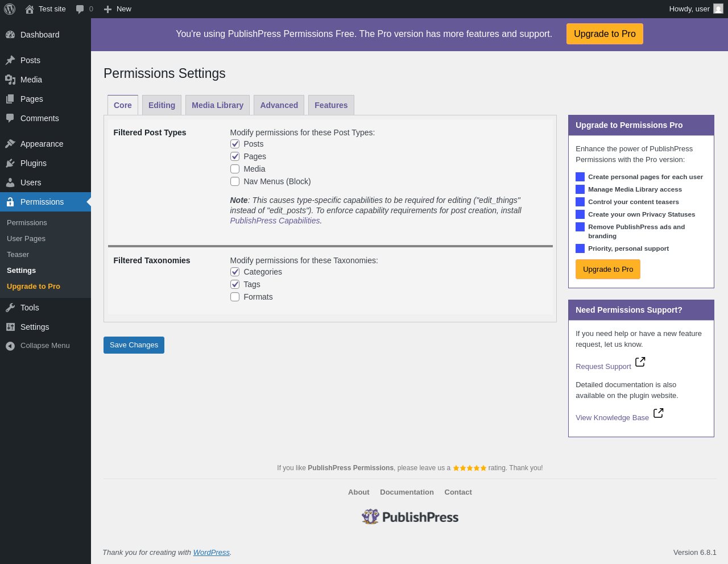This screenshot has height=564, width=728.
Task: Enable the Formats taxonomy checkbox
Action: pos(235,297)
